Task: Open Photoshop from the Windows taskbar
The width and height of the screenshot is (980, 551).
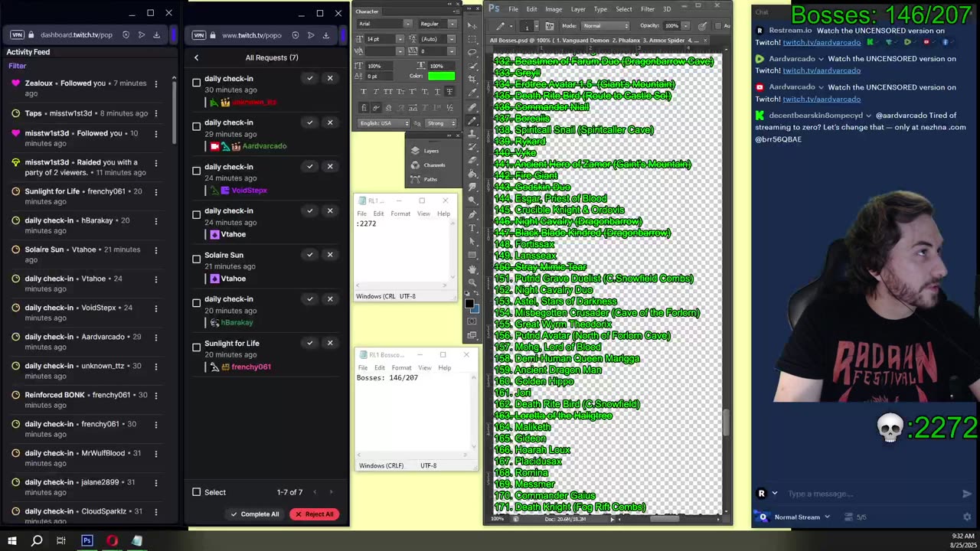Action: pyautogui.click(x=87, y=540)
